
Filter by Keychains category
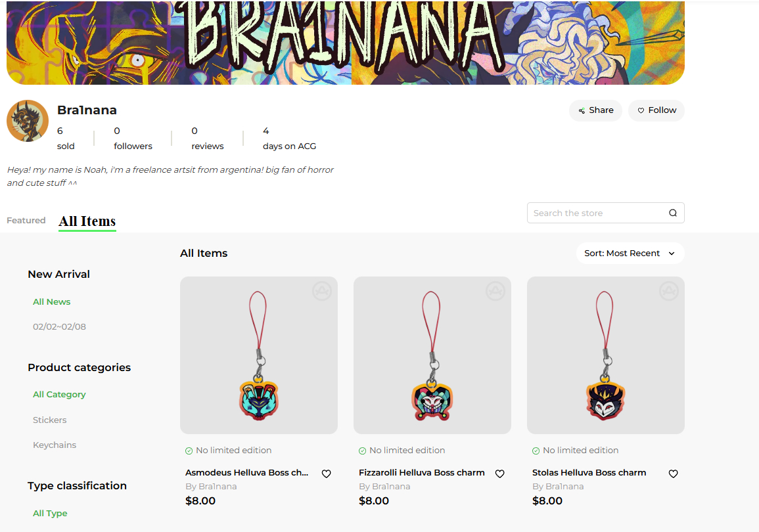click(x=55, y=445)
